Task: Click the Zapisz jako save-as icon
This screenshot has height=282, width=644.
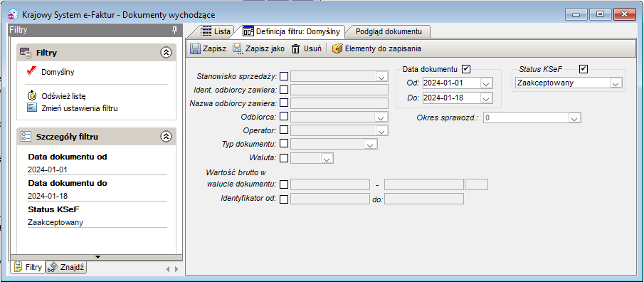Action: (x=238, y=48)
